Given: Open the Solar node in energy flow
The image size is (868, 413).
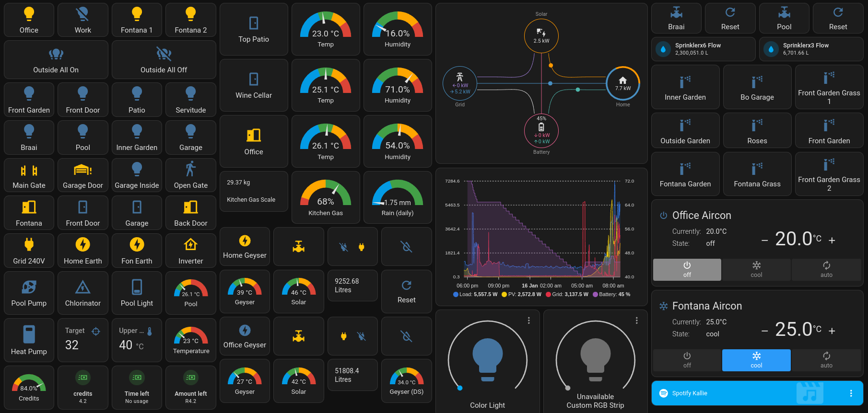Looking at the screenshot, I should click(541, 36).
